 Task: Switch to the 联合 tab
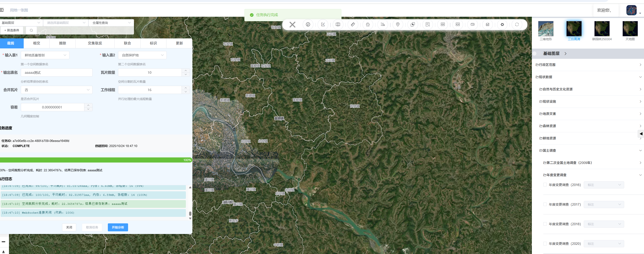click(x=127, y=43)
